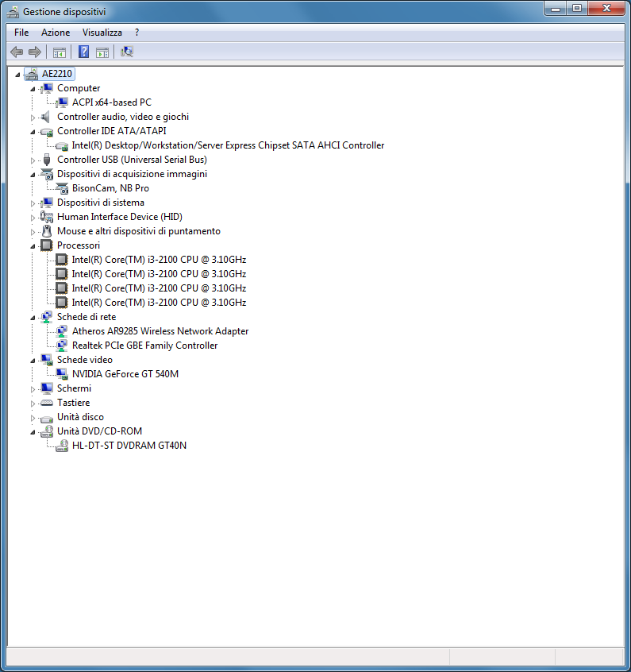Click the Back arrow toolbar icon

click(17, 52)
